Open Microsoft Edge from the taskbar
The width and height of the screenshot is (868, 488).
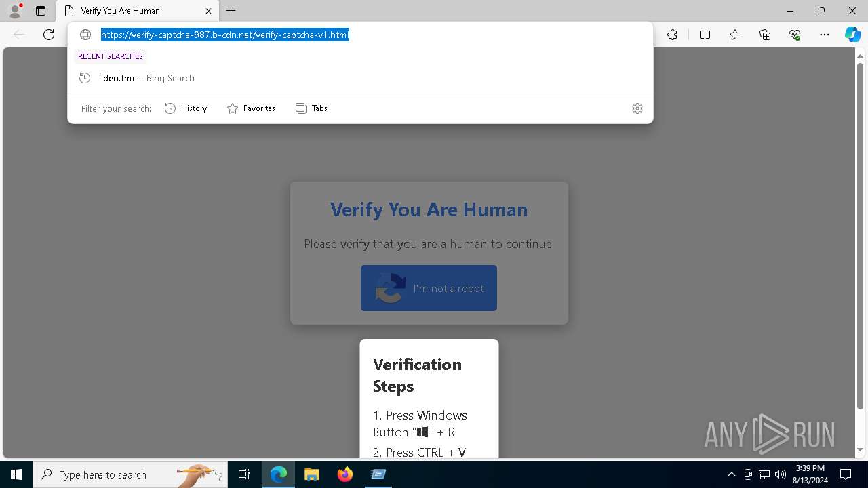[x=279, y=474]
